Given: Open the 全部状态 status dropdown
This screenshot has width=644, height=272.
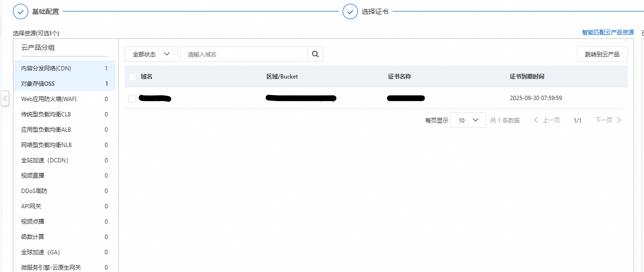Looking at the screenshot, I should 151,54.
